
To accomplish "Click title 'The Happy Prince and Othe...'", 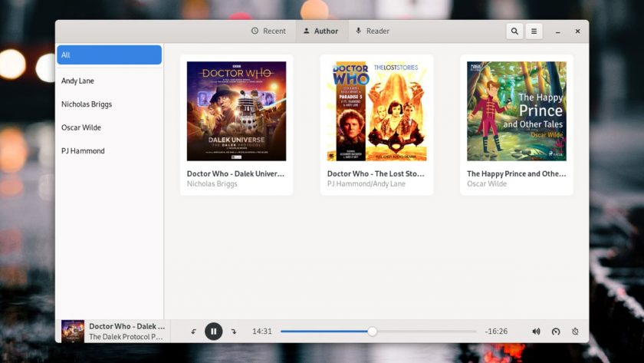I will tap(516, 173).
